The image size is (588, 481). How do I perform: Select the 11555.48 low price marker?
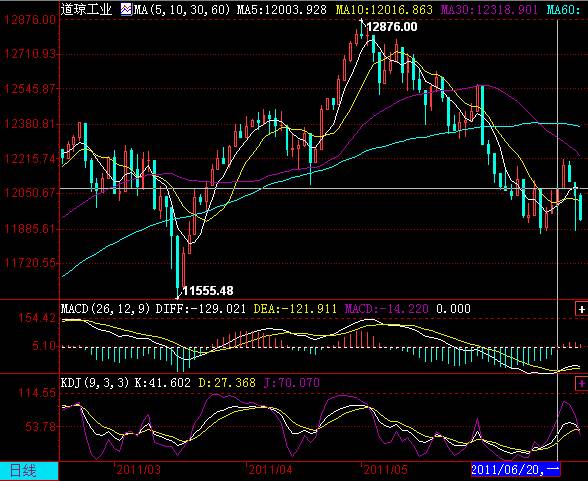[208, 291]
